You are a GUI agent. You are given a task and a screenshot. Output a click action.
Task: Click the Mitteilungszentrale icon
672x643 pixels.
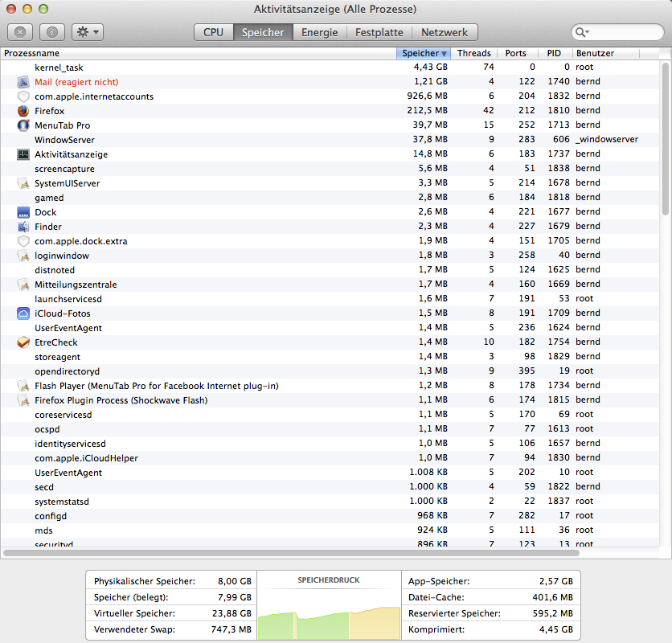(23, 285)
